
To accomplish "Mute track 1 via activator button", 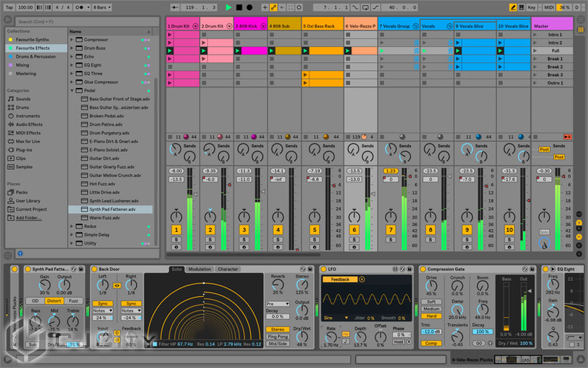I will [176, 229].
